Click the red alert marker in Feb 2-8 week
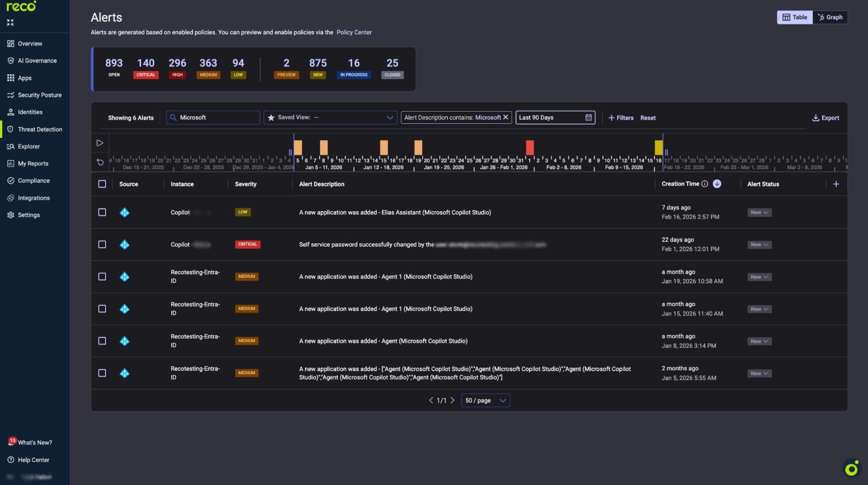The width and height of the screenshot is (868, 485). point(531,148)
